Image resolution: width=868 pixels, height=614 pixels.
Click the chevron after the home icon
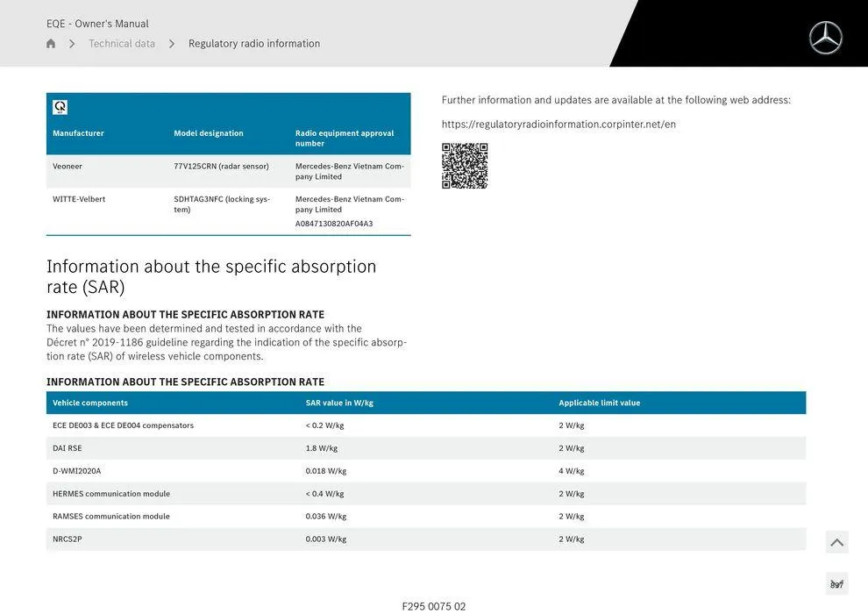pos(72,42)
